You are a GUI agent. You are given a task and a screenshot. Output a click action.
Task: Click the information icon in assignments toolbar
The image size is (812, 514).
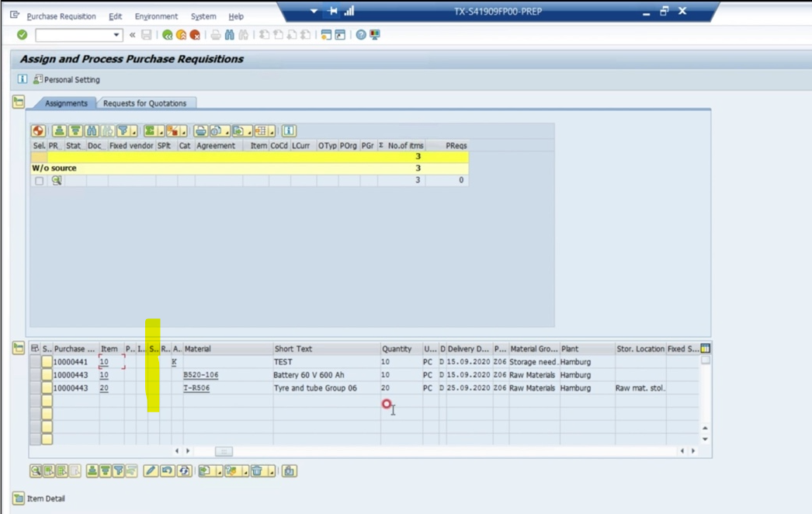coord(289,130)
